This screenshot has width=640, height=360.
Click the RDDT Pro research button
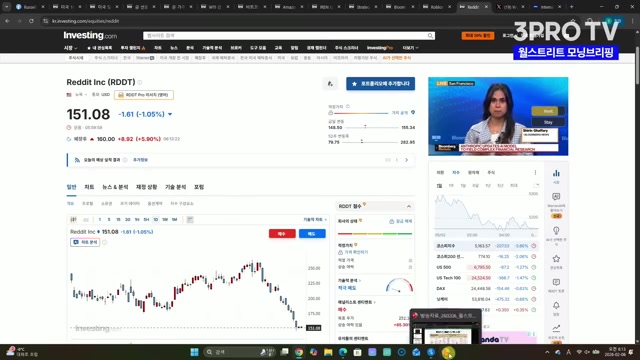pos(144,95)
